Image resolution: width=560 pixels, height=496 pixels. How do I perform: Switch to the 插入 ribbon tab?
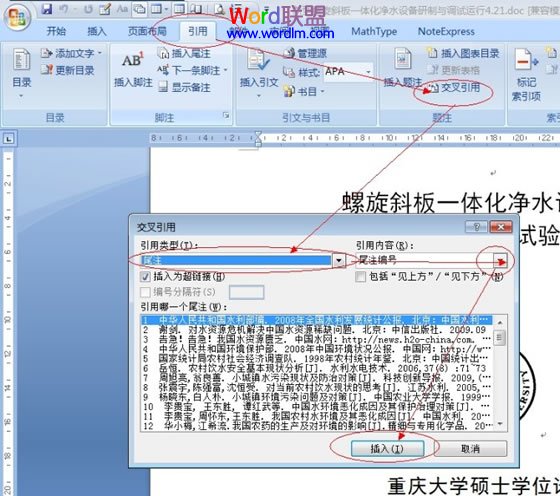pyautogui.click(x=97, y=31)
